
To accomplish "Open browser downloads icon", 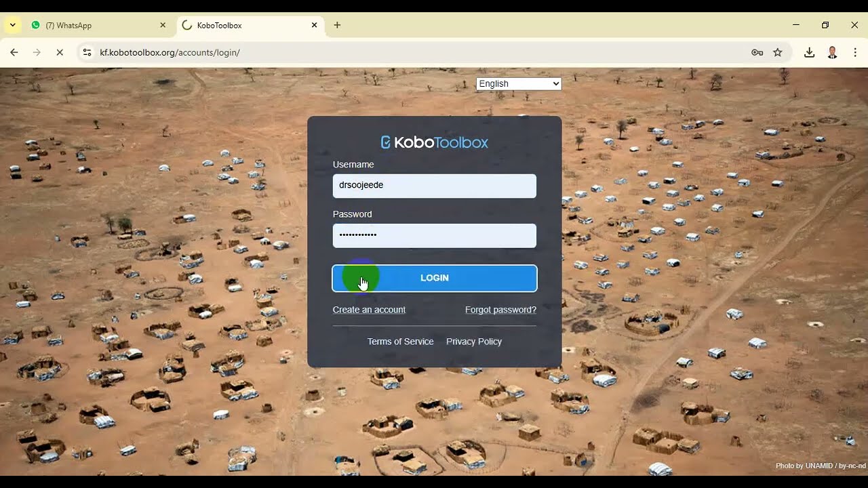I will pos(809,52).
